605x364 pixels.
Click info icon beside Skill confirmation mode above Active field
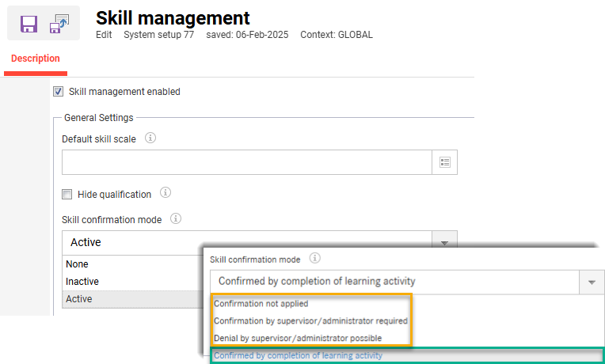177,219
